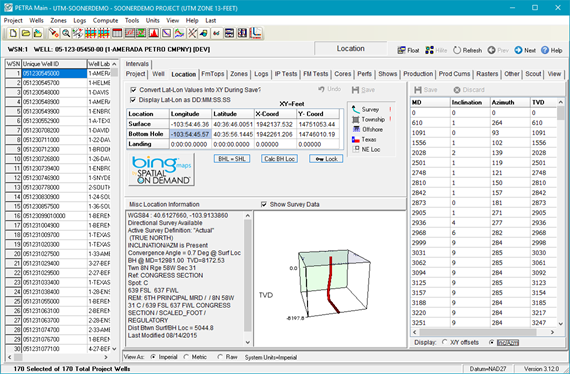Select the INC/AZM display option
The image size is (570, 374).
tap(492, 342)
